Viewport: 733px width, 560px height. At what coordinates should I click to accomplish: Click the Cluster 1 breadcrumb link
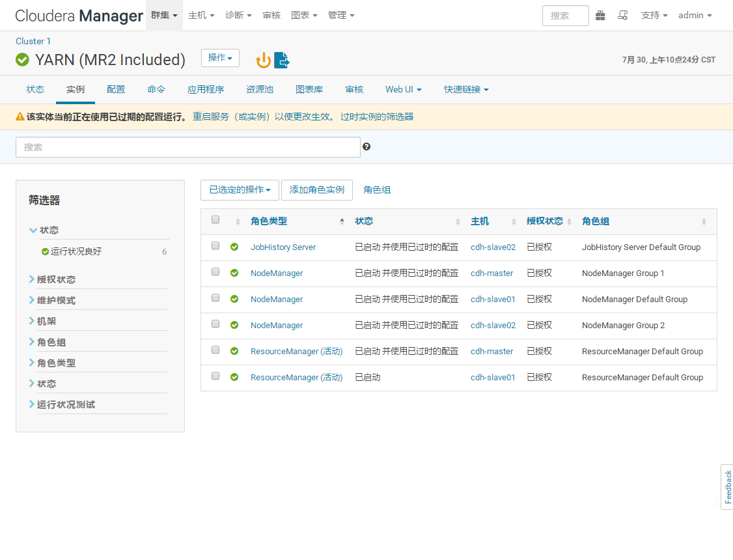point(33,41)
